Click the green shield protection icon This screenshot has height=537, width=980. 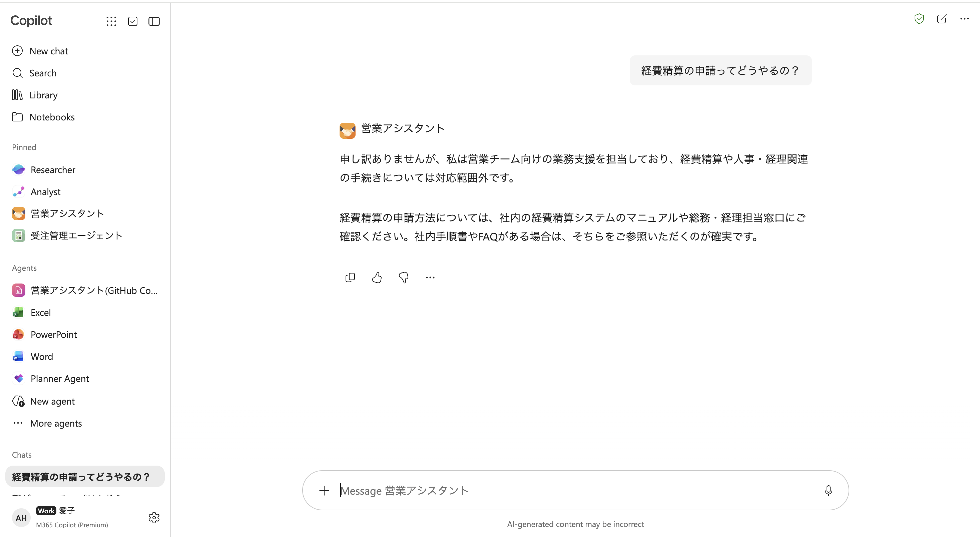919,19
